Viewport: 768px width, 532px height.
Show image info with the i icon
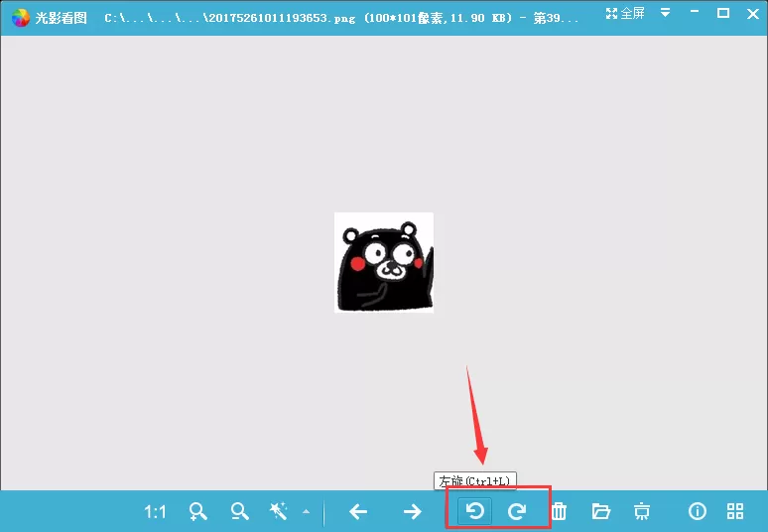coord(697,511)
